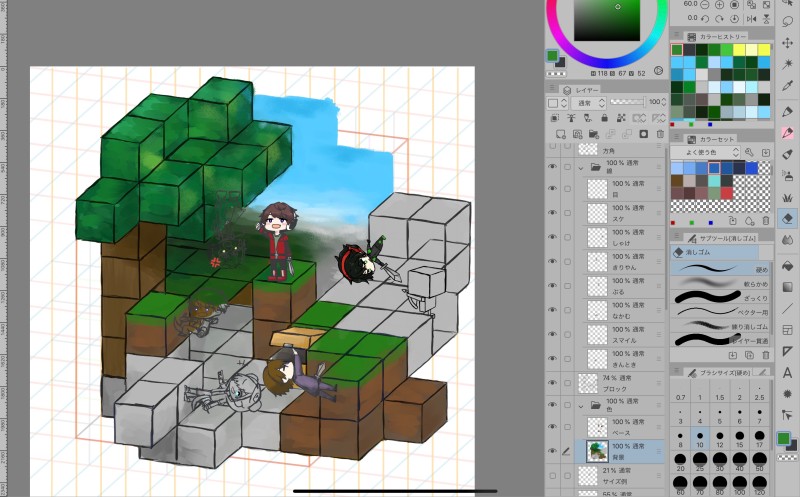Select the Pen tool
This screenshot has width=800, height=497.
787,111
